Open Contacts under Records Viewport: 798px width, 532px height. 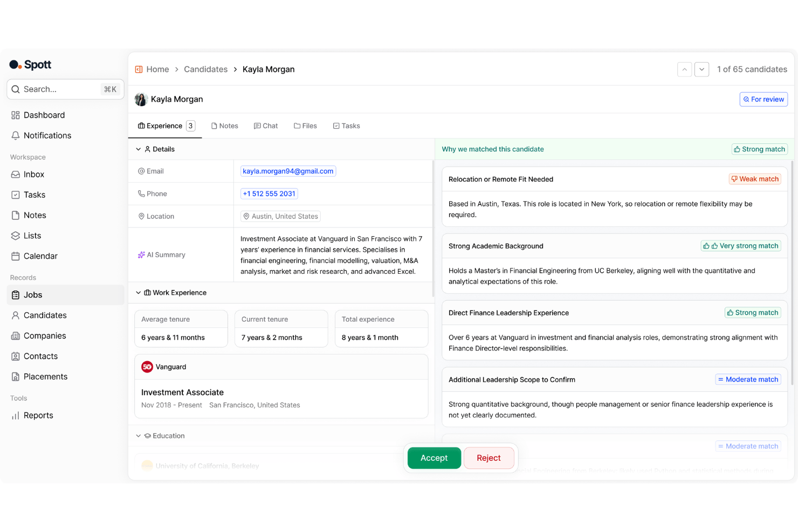pos(65,356)
